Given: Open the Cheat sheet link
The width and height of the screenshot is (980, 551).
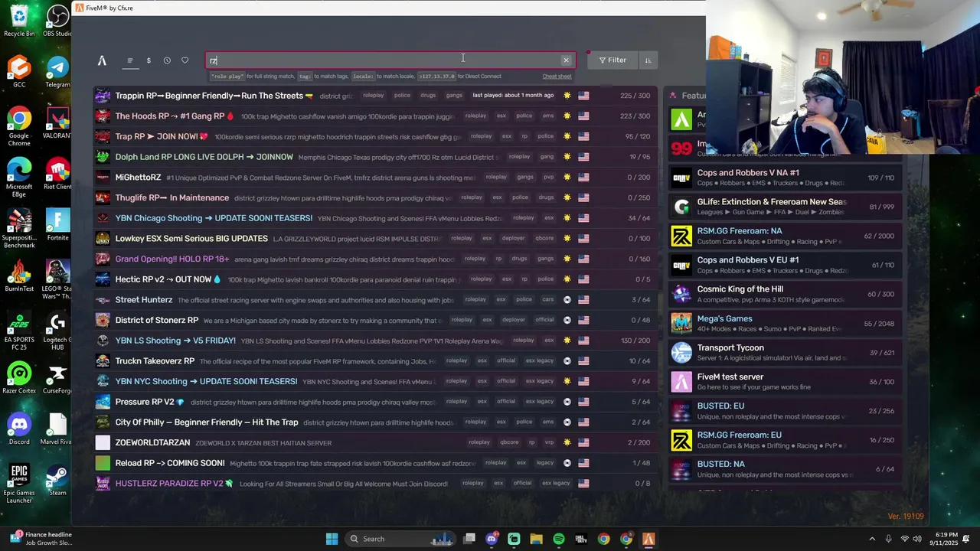Looking at the screenshot, I should click(x=557, y=77).
